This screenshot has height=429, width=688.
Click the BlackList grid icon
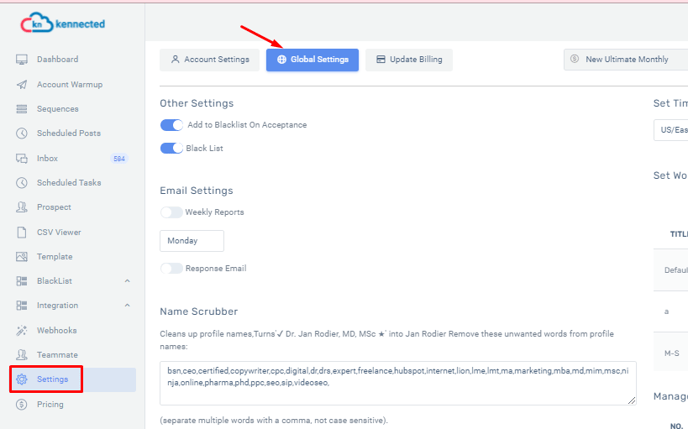click(x=22, y=281)
